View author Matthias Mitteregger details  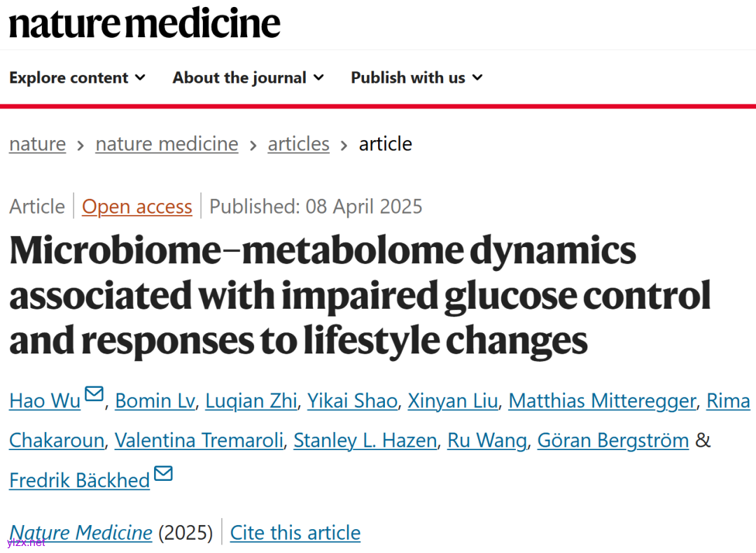tap(602, 401)
